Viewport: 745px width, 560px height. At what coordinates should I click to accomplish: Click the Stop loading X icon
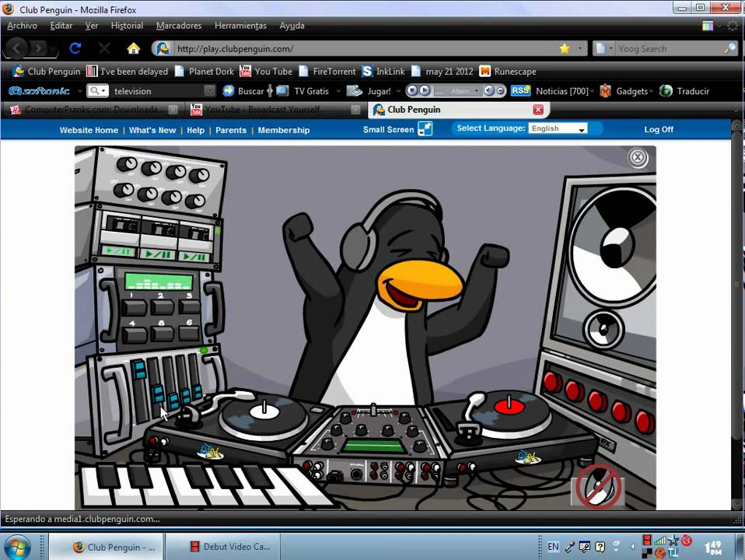pos(104,48)
